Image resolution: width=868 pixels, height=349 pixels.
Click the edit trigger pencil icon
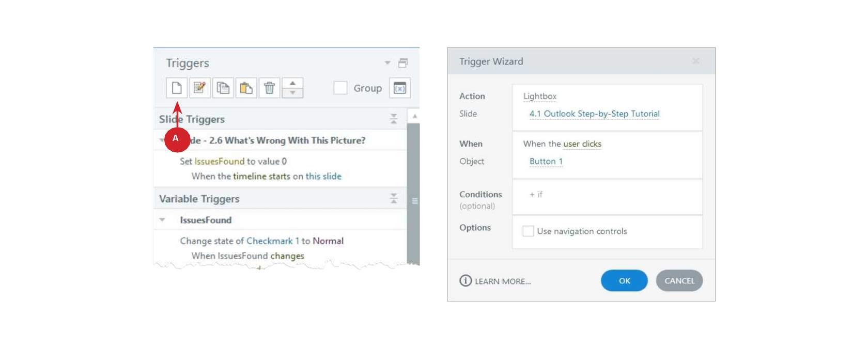200,88
